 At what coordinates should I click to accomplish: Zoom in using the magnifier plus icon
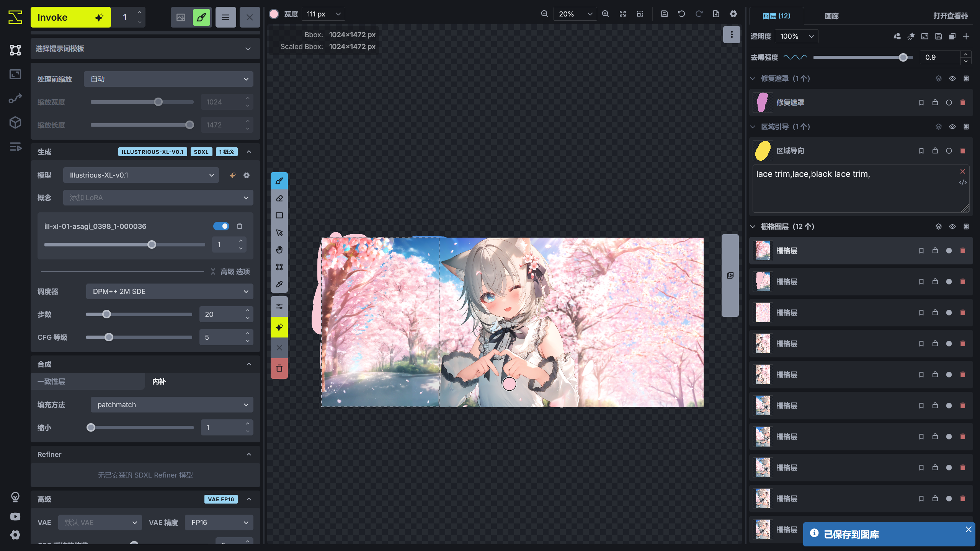pyautogui.click(x=605, y=13)
